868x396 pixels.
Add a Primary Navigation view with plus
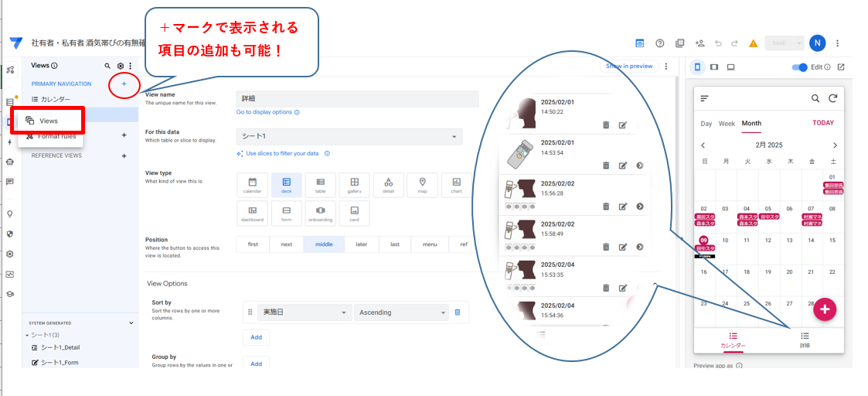click(124, 84)
